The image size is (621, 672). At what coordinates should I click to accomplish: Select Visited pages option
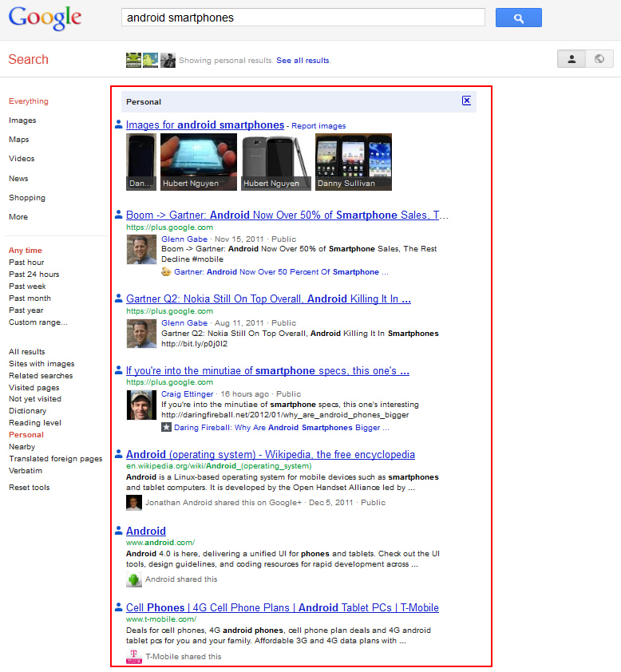pyautogui.click(x=34, y=388)
